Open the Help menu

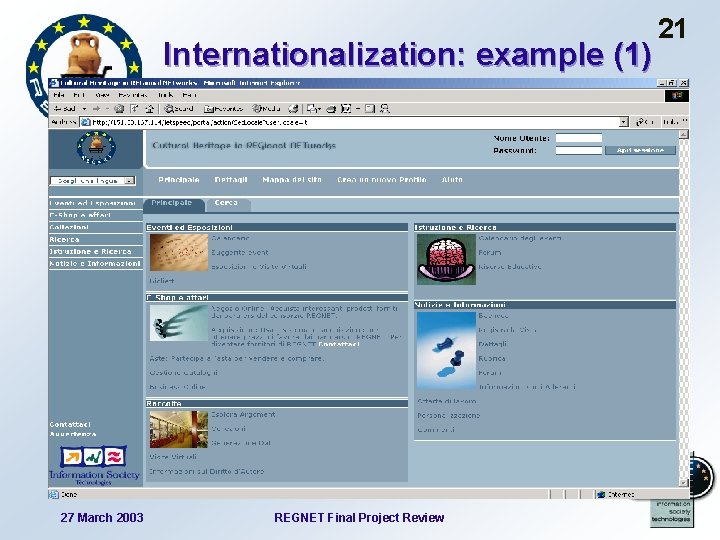click(189, 96)
